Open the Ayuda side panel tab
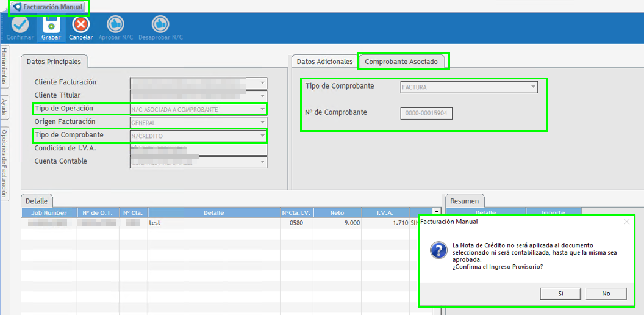The height and width of the screenshot is (315, 644). [x=4, y=106]
